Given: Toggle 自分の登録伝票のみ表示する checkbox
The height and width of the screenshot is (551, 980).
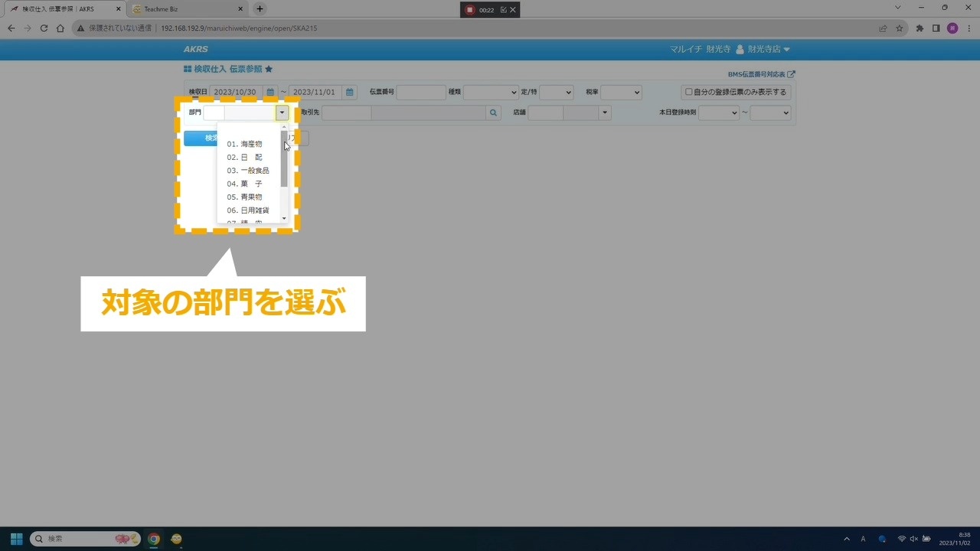Looking at the screenshot, I should click(x=688, y=93).
